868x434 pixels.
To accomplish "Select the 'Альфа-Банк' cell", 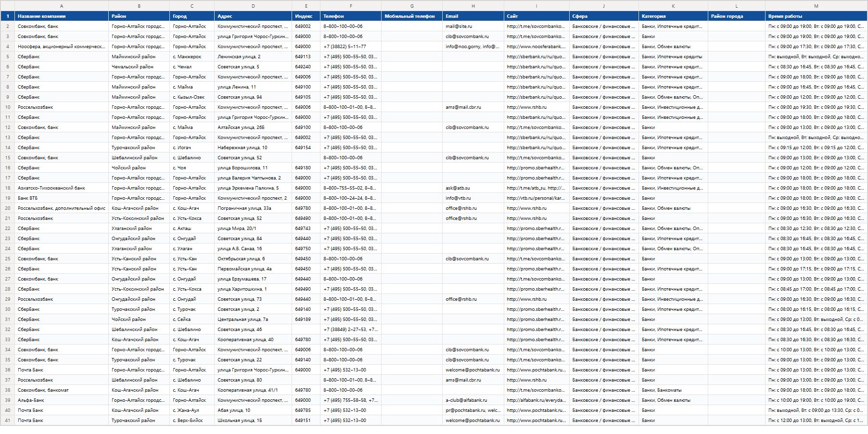I will pos(62,400).
